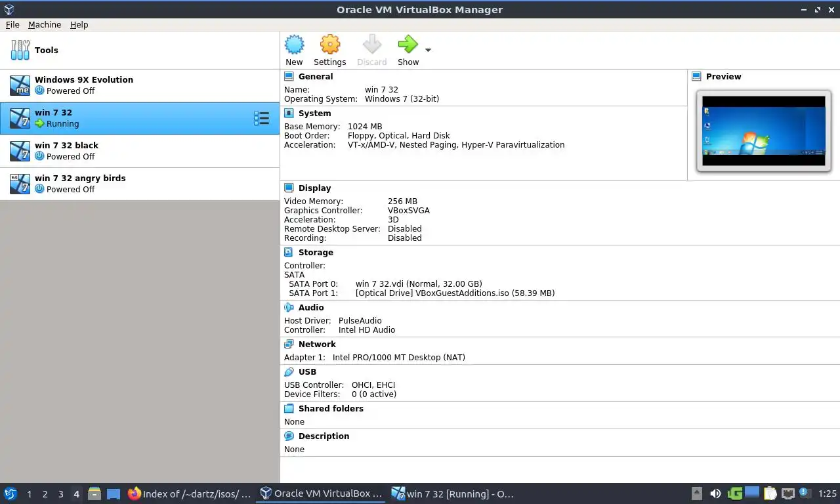This screenshot has height=504, width=840.
Task: Click the Audio section header
Action: (x=311, y=307)
